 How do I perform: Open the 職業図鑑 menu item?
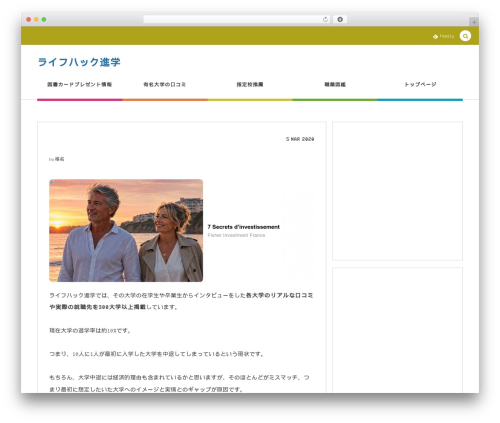[x=335, y=85]
